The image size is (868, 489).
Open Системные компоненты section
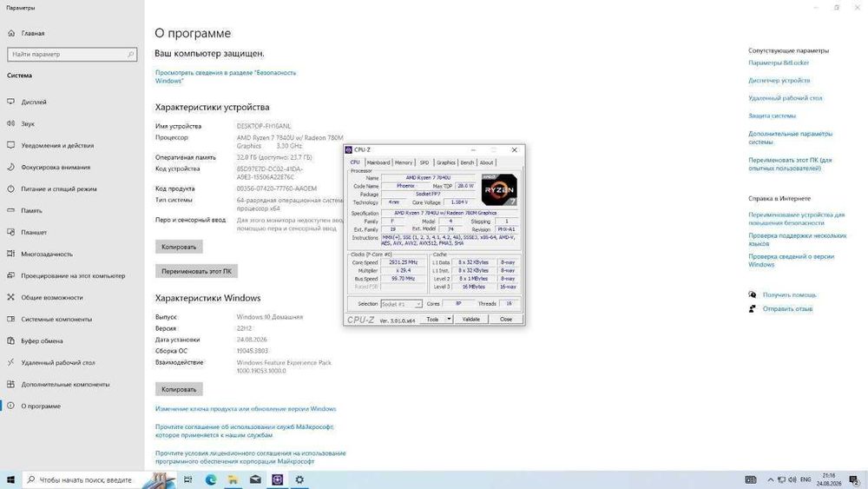(49, 319)
